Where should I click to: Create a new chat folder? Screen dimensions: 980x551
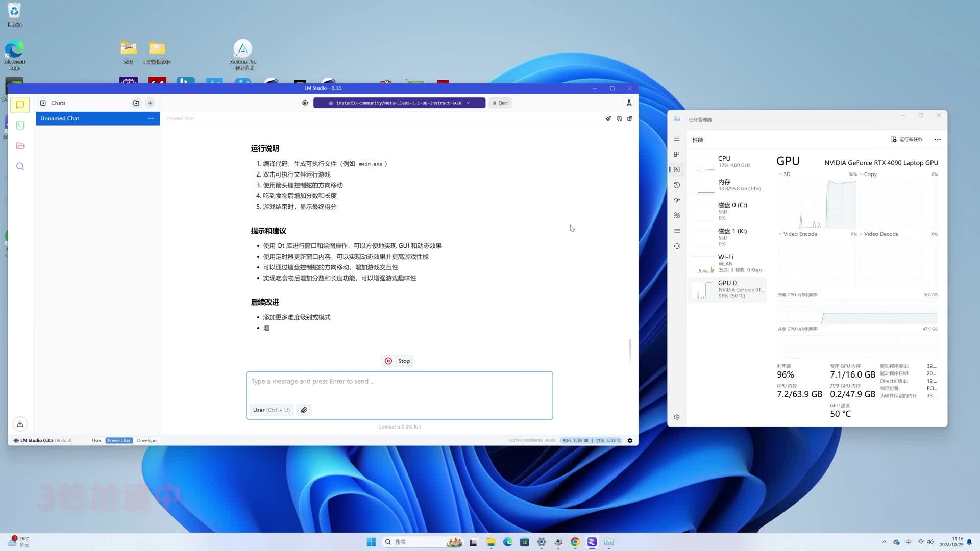coord(136,103)
